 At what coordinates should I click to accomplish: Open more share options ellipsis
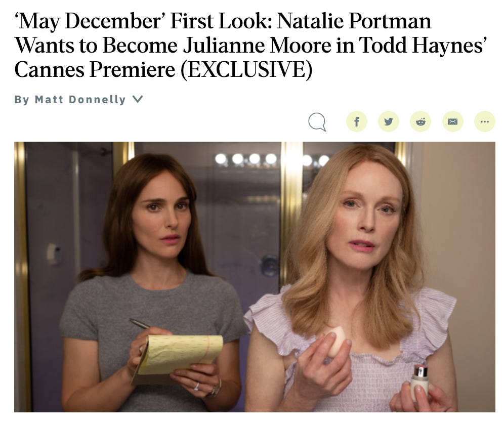click(x=485, y=121)
